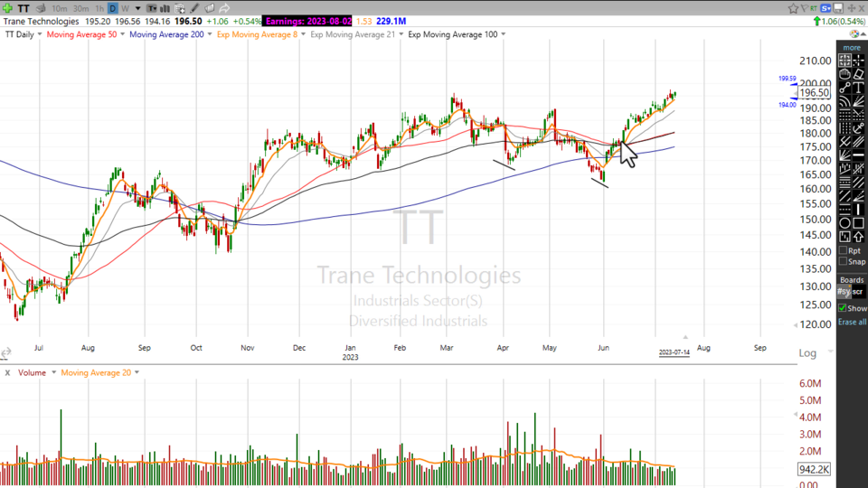Select the pitchfork drawing tool
868x488 pixels.
[844, 142]
